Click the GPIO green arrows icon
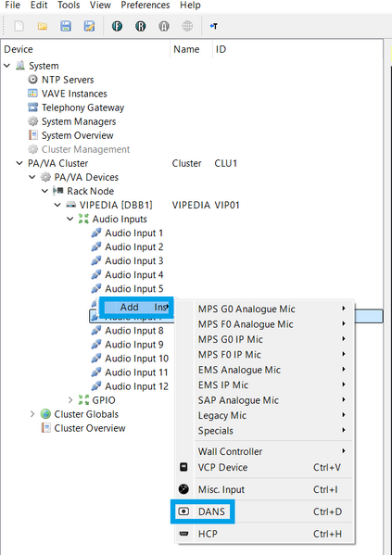This screenshot has width=392, height=555. pos(83,400)
